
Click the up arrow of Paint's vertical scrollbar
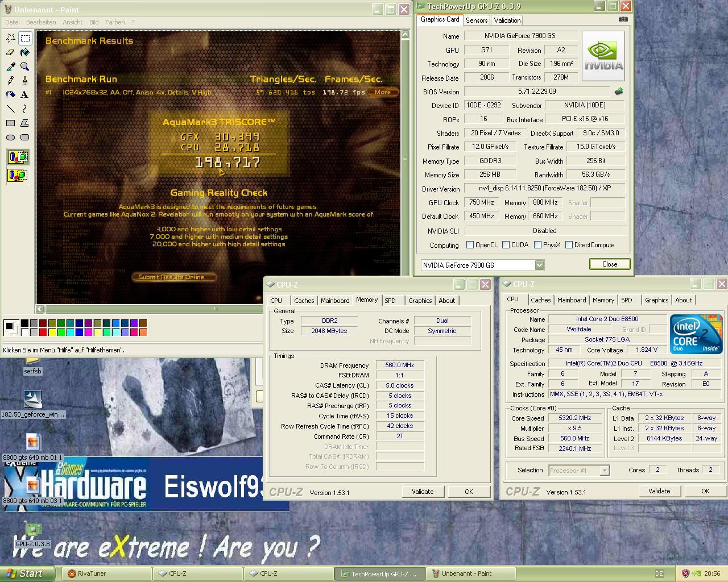pyautogui.click(x=405, y=34)
